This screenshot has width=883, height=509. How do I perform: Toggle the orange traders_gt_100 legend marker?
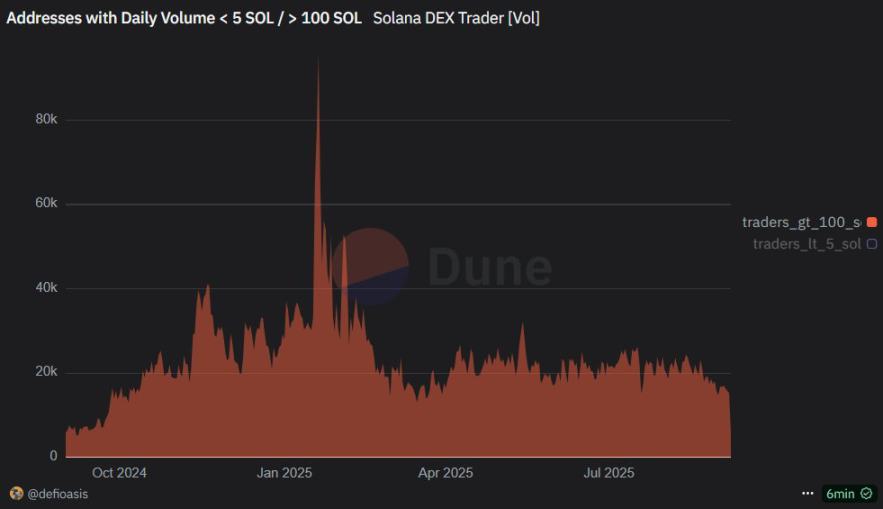(x=872, y=222)
